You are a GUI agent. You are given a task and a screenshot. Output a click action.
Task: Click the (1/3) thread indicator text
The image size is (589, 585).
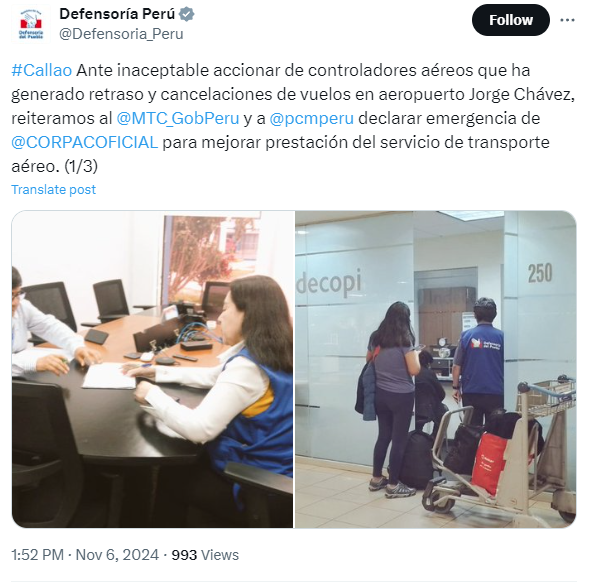(x=81, y=166)
